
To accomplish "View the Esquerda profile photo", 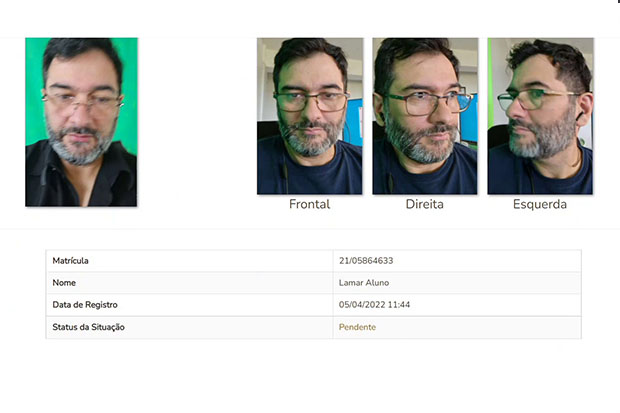I will pos(540,116).
